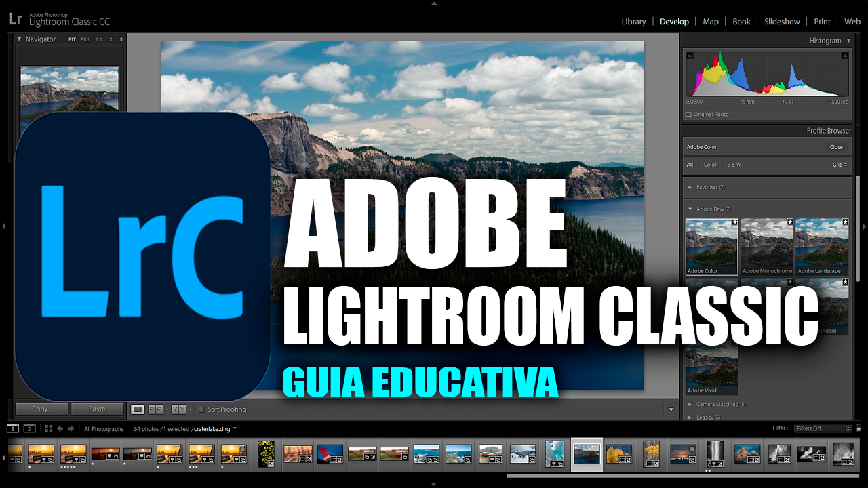Toggle shadow clipping indicator in histogram

tap(690, 56)
